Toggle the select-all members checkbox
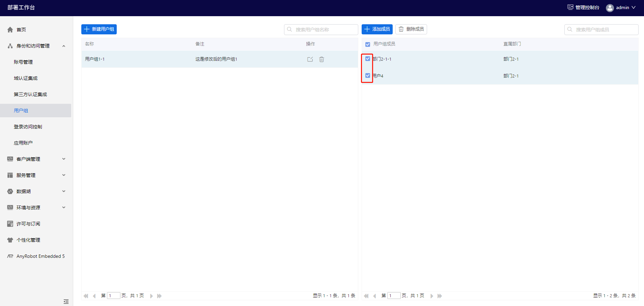This screenshot has height=306, width=644. (x=368, y=44)
